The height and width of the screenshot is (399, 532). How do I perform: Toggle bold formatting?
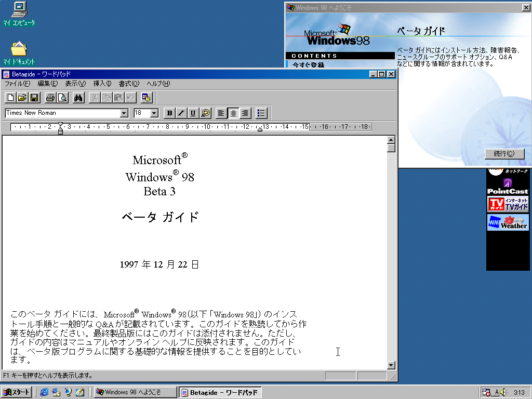pyautogui.click(x=169, y=113)
